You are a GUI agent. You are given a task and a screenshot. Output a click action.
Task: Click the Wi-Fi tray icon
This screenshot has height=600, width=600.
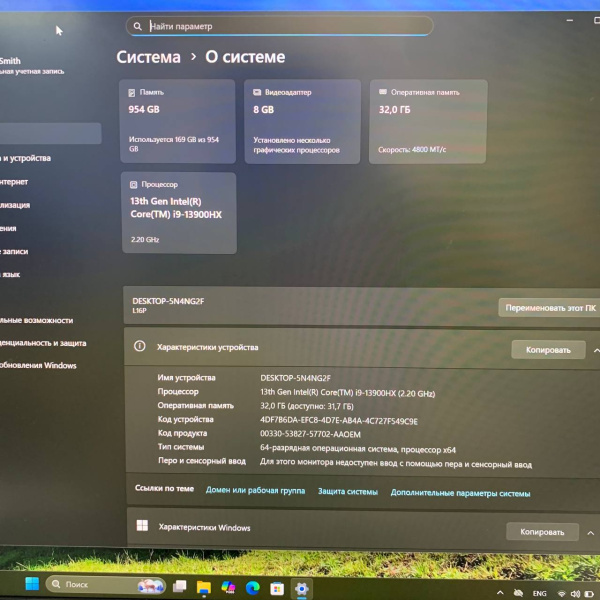click(x=562, y=594)
